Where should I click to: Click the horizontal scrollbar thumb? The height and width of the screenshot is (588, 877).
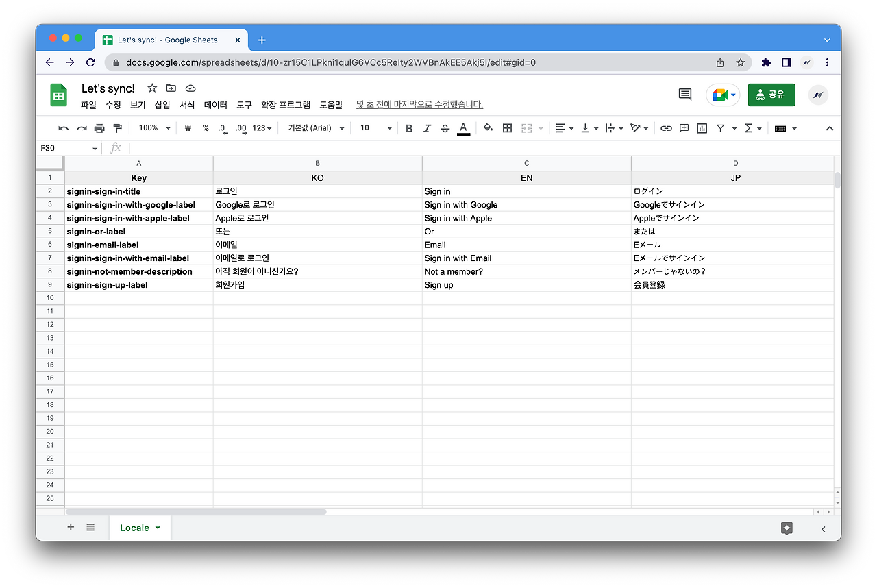196,512
